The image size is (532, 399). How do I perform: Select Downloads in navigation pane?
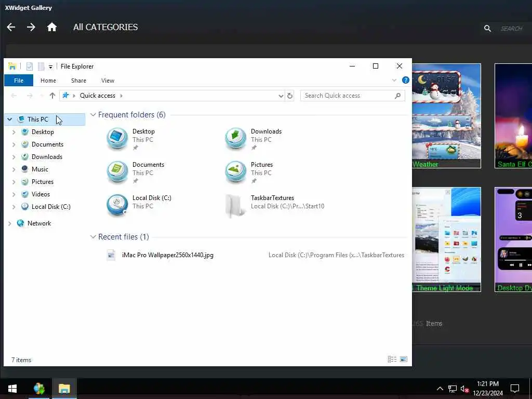[47, 157]
